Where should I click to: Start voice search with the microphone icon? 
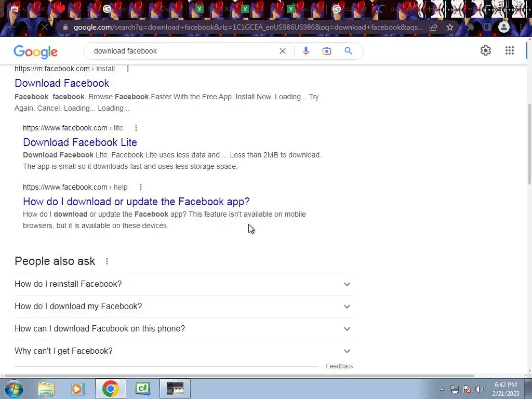(305, 51)
